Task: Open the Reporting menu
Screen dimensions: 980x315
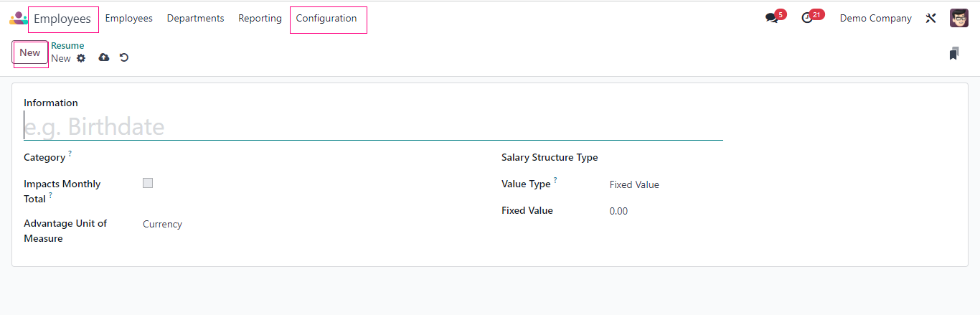Action: [260, 19]
